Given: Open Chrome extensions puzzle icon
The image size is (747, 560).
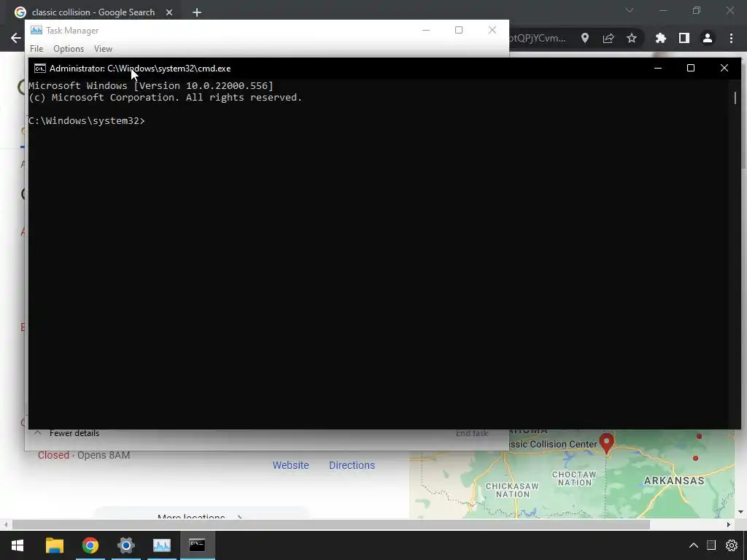Looking at the screenshot, I should click(660, 38).
